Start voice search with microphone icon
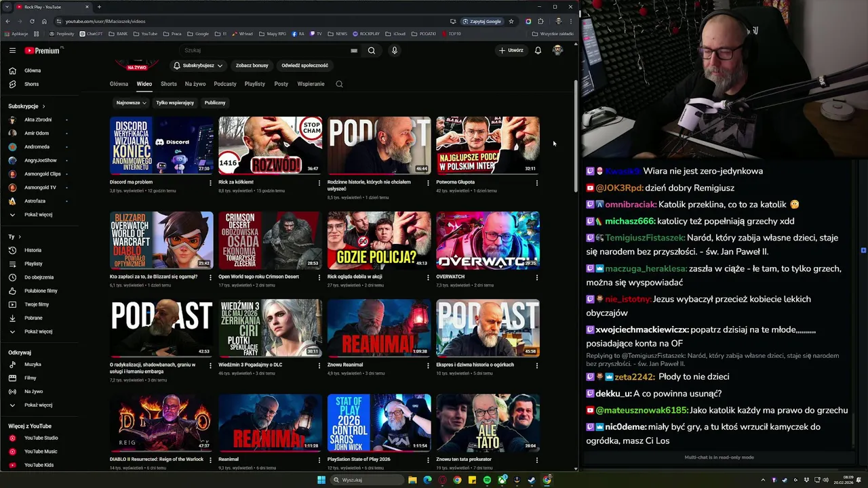The image size is (868, 488). coord(394,50)
